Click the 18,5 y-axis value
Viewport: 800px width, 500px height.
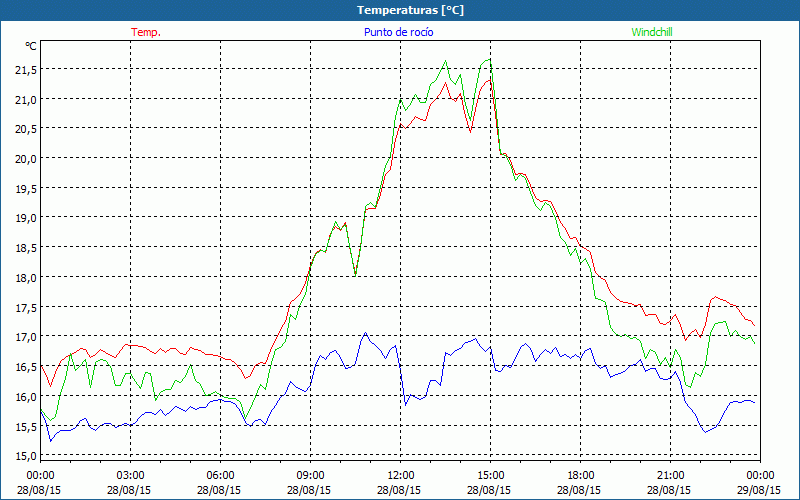pos(26,248)
